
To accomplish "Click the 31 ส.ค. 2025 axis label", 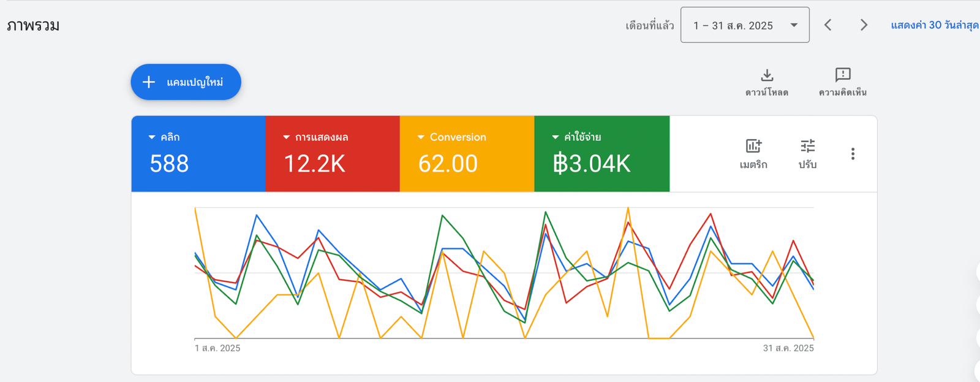I will pos(788,348).
